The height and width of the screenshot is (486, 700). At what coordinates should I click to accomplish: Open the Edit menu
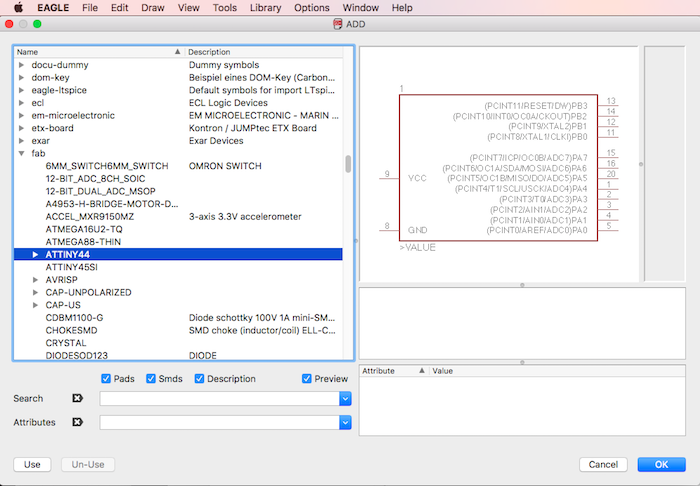tap(119, 8)
